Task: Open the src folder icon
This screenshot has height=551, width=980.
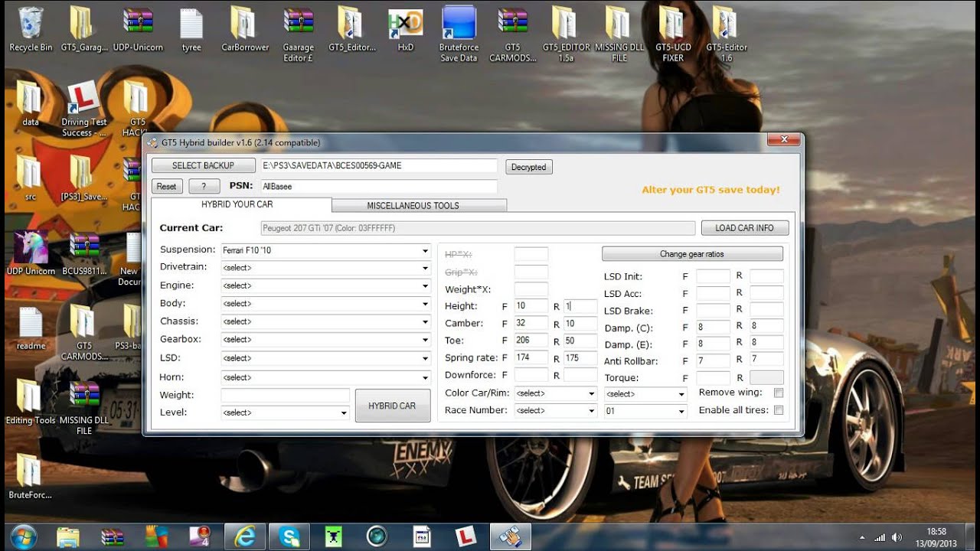Action: (x=31, y=179)
